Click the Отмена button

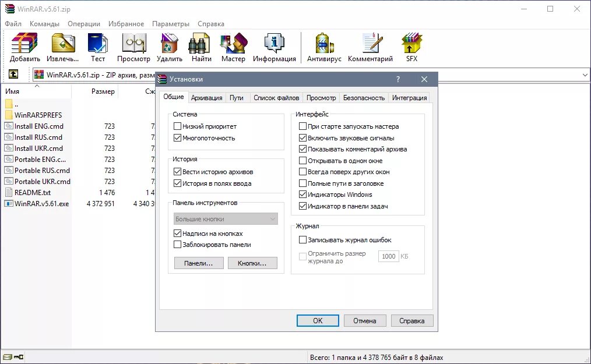coord(364,321)
